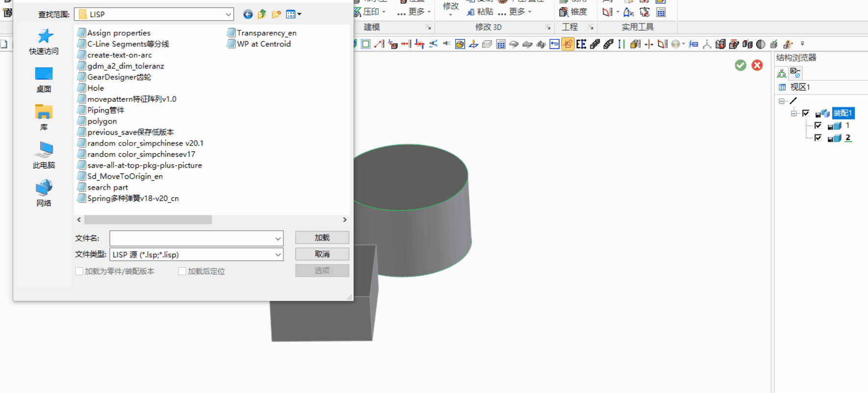Go up one folder level in file dialog
This screenshot has height=393, width=868.
(x=262, y=14)
